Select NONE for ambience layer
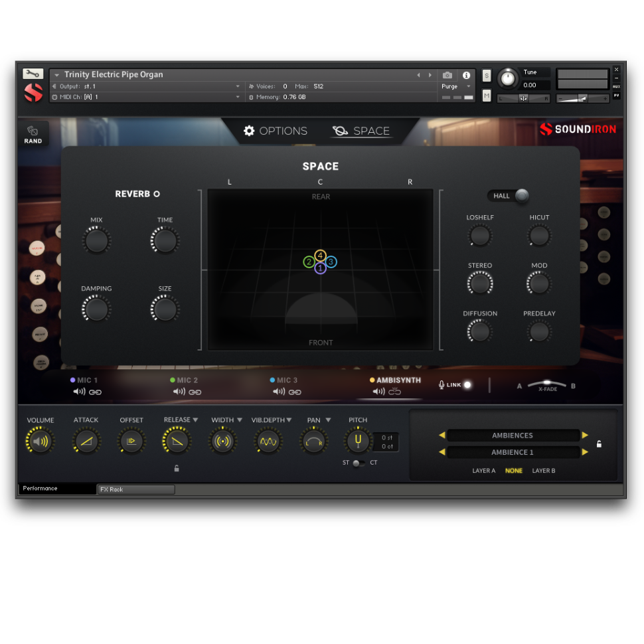 (514, 471)
